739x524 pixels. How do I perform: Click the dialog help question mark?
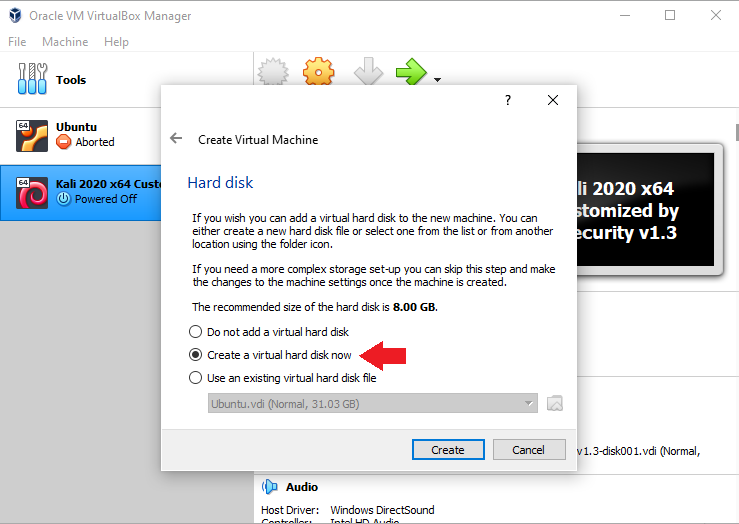(x=508, y=100)
